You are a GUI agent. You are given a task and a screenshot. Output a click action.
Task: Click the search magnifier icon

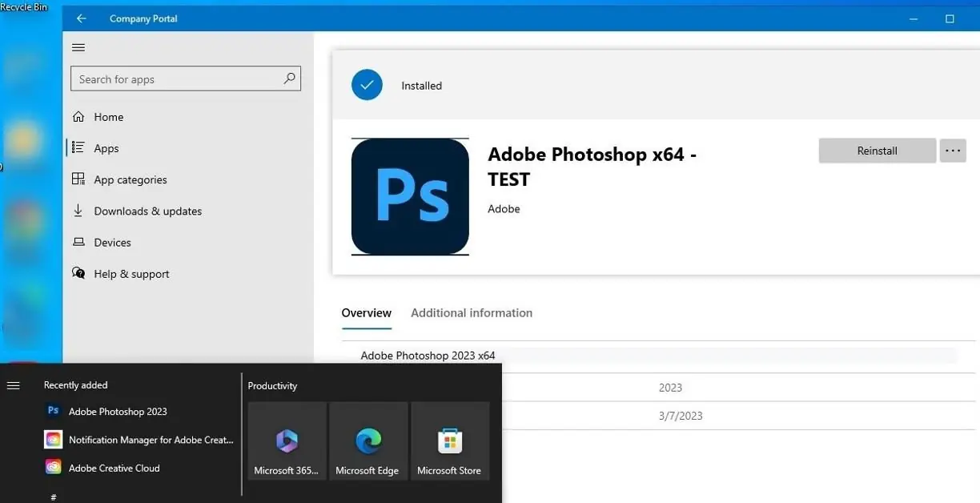289,78
